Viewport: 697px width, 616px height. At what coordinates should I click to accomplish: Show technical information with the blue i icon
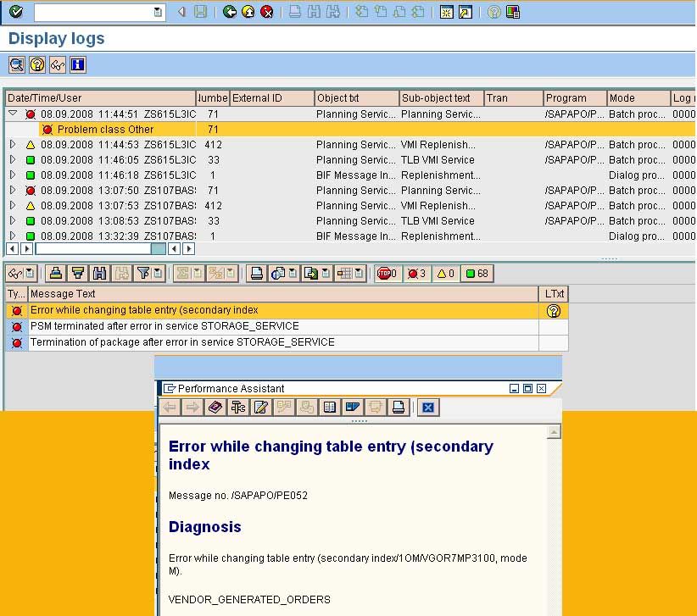click(77, 64)
